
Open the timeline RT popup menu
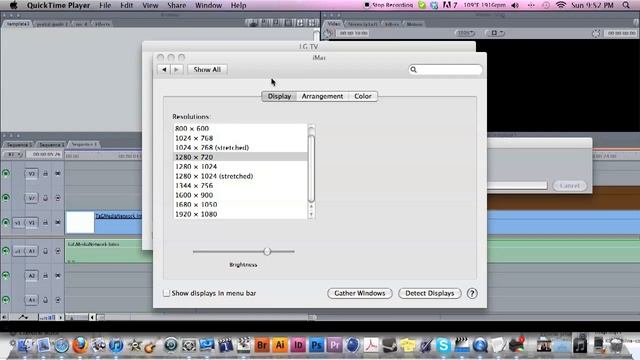click(14, 154)
